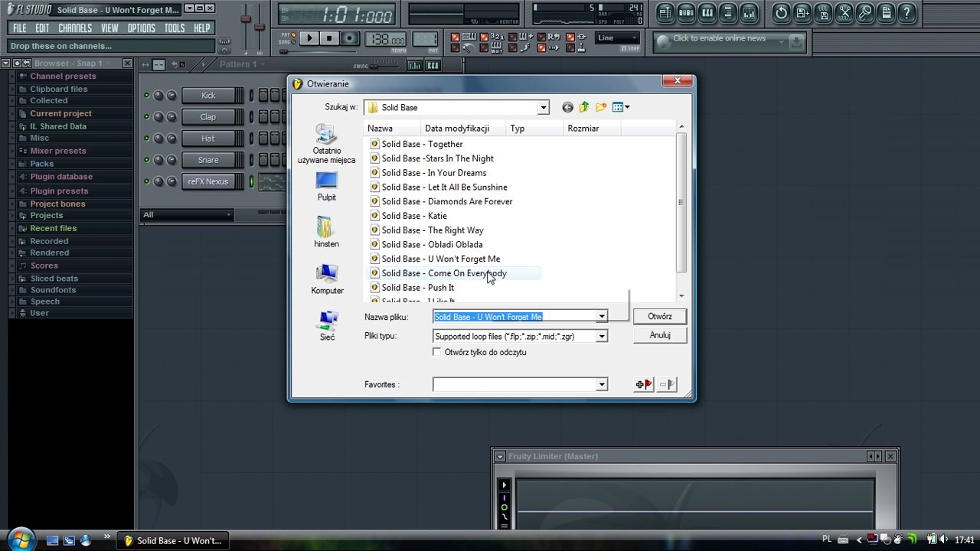Open the audio editor scissors icon
Image resolution: width=980 pixels, height=551 pixels.
point(844,12)
